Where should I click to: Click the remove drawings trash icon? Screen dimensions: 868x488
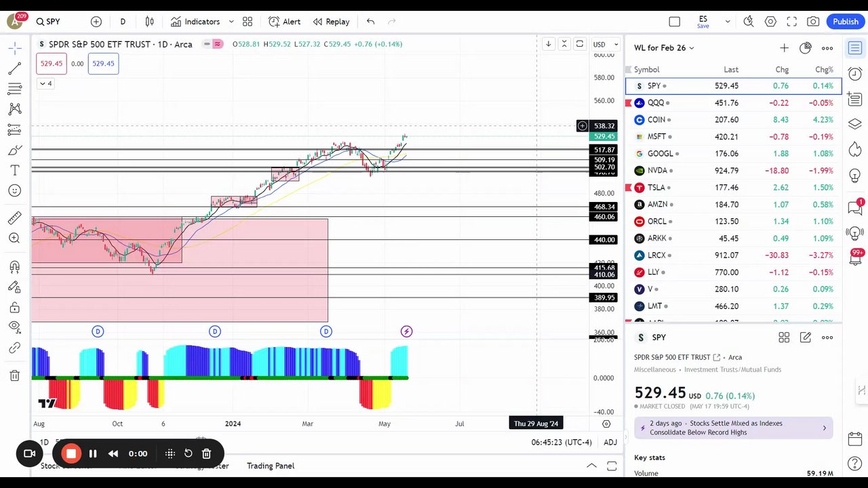(x=14, y=375)
